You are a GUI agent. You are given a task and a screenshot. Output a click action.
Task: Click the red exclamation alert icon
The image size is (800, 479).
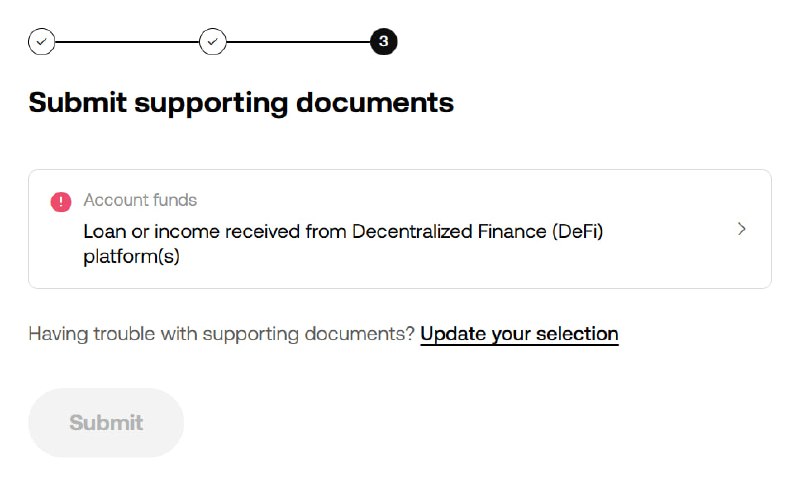point(61,202)
